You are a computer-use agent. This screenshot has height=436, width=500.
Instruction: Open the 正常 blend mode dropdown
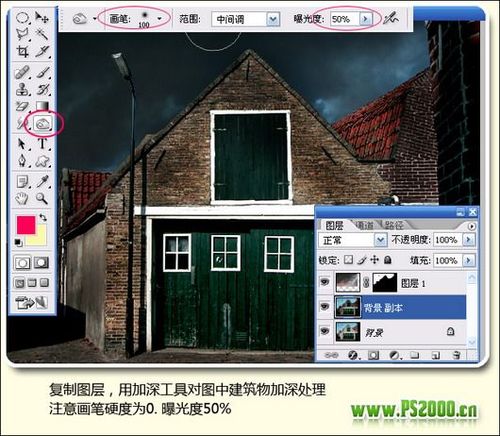[380, 240]
